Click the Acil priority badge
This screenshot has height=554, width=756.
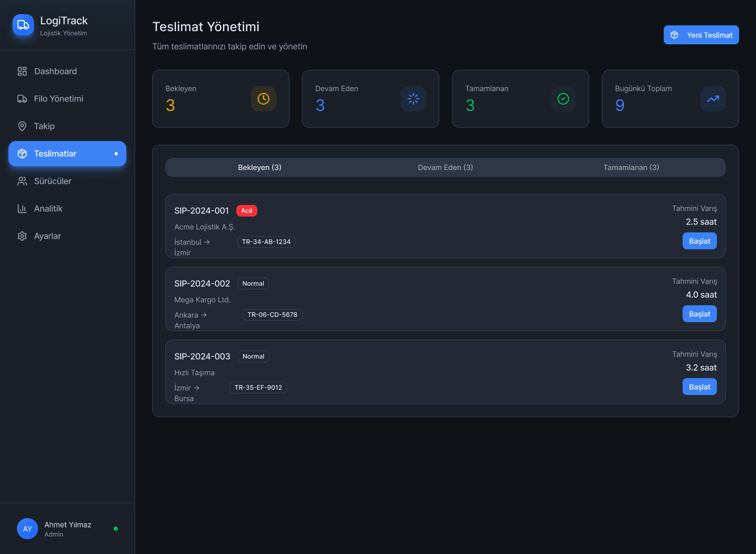point(247,211)
